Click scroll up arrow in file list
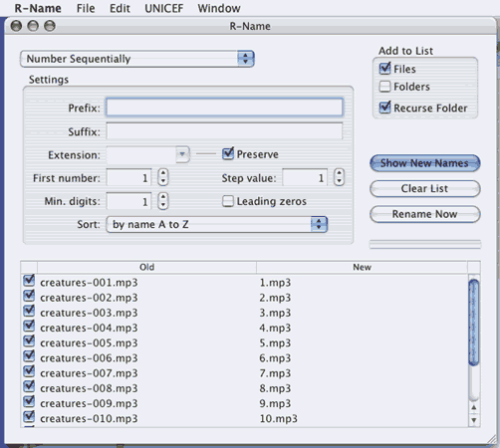Screen dimensions: 500x448 [x=474, y=407]
